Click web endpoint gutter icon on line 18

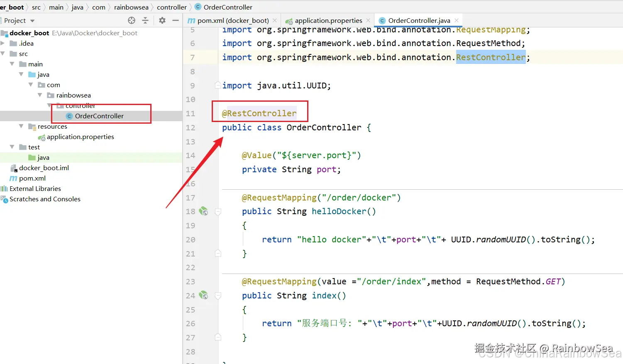point(203,211)
